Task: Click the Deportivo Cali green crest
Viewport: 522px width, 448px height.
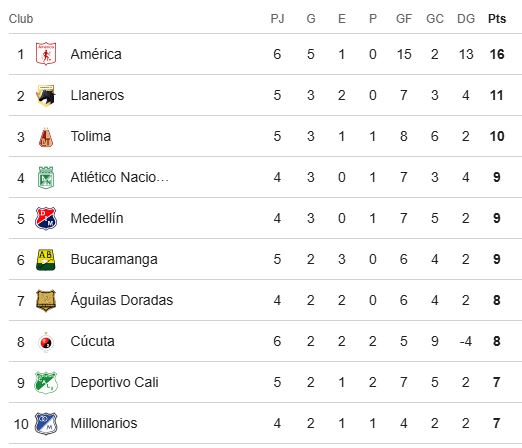Action: [x=46, y=382]
